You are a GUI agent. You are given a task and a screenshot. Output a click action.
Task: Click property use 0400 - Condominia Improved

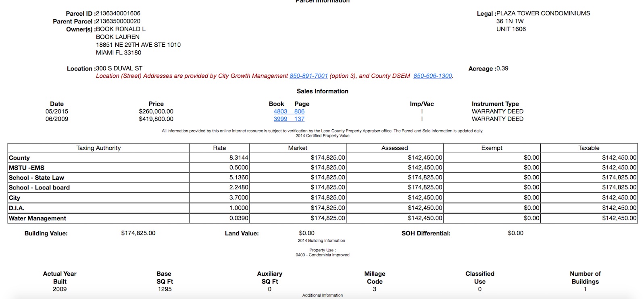pos(323,255)
